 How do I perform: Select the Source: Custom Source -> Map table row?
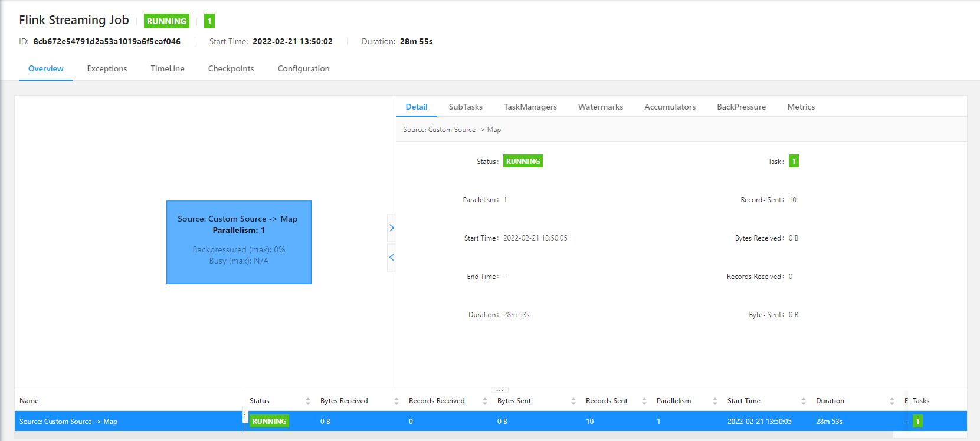491,421
